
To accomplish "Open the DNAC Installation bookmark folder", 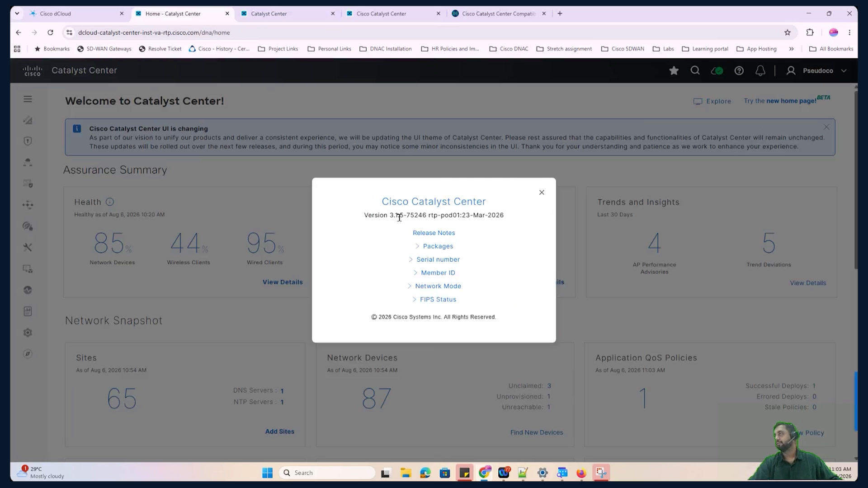I will pos(386,49).
